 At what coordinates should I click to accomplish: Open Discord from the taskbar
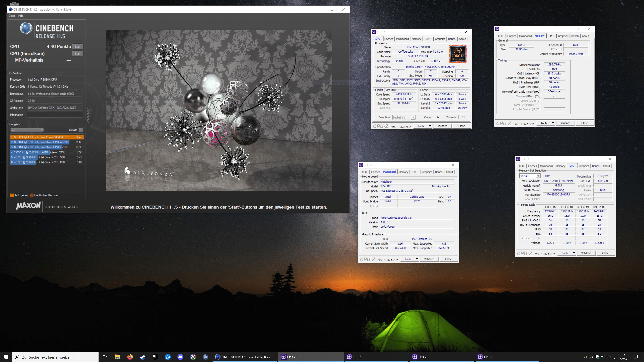pyautogui.click(x=180, y=357)
